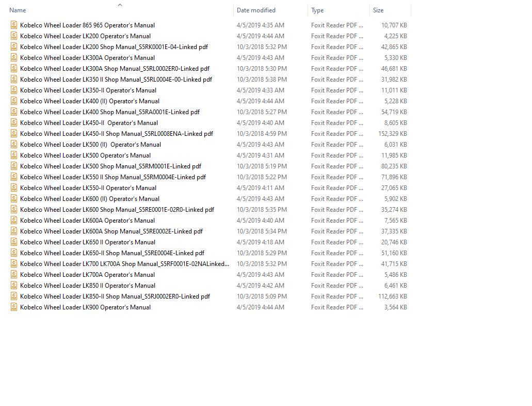Sort files by Date modified column header
The height and width of the screenshot is (406, 532).
coord(256,10)
